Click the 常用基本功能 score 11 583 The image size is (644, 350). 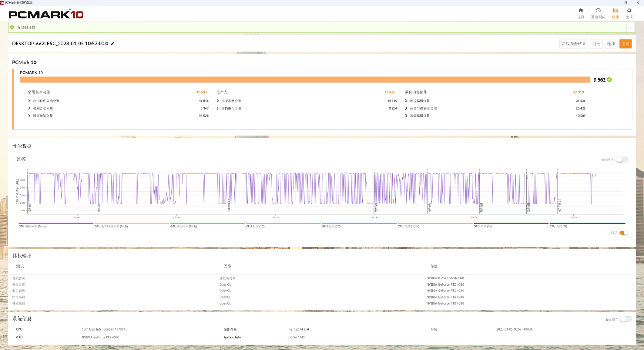click(x=201, y=92)
